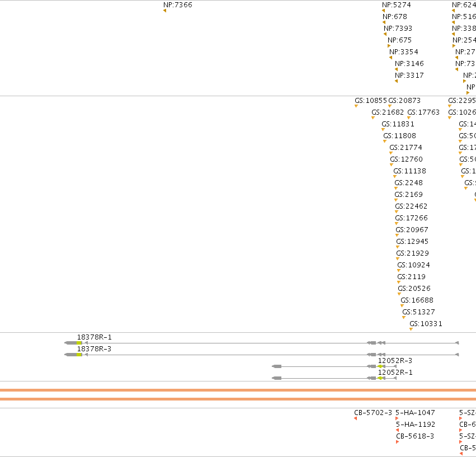Select the CB-5618-3 marker
The image size is (476, 457).
pyautogui.click(x=397, y=442)
